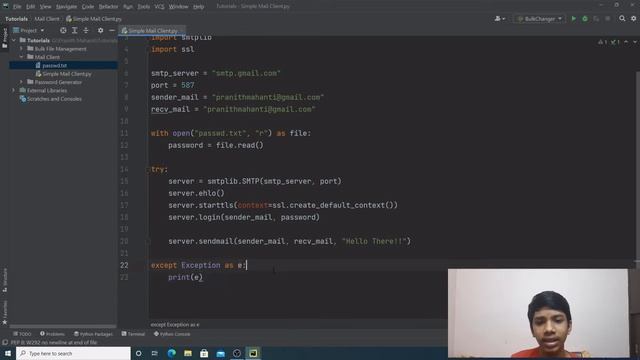Open the TODO tool window
The width and height of the screenshot is (640, 360).
coord(22,334)
